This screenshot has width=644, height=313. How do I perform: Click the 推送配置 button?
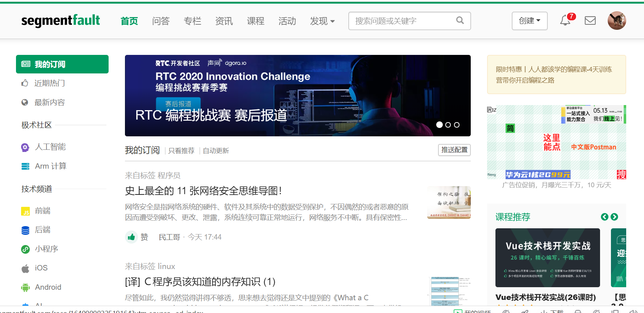454,150
